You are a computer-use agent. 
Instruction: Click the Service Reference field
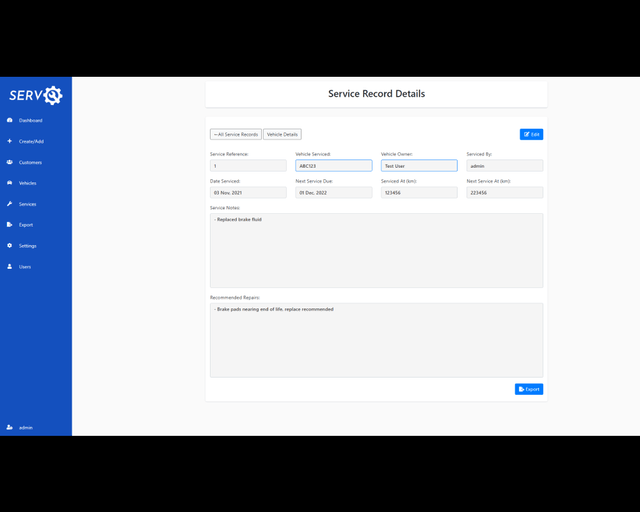(x=248, y=166)
